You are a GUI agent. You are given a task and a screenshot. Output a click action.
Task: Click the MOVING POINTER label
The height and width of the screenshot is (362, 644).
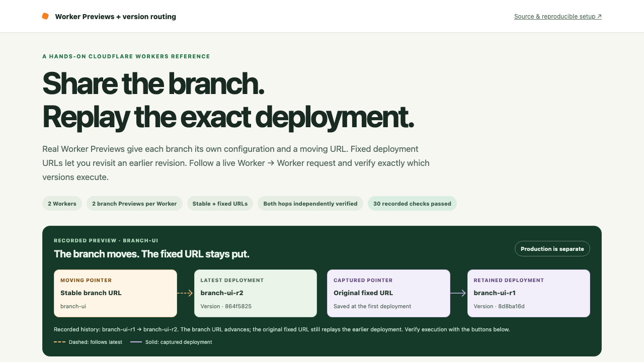[86, 281]
